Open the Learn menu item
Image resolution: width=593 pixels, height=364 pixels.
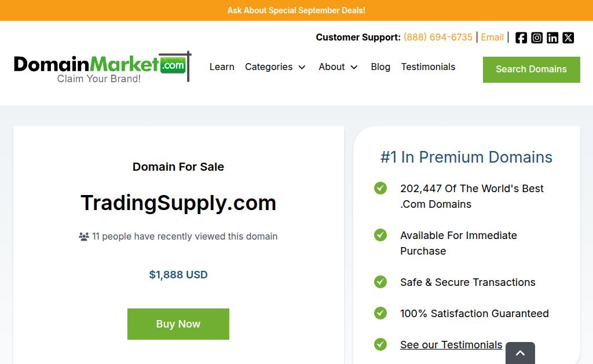tap(222, 67)
